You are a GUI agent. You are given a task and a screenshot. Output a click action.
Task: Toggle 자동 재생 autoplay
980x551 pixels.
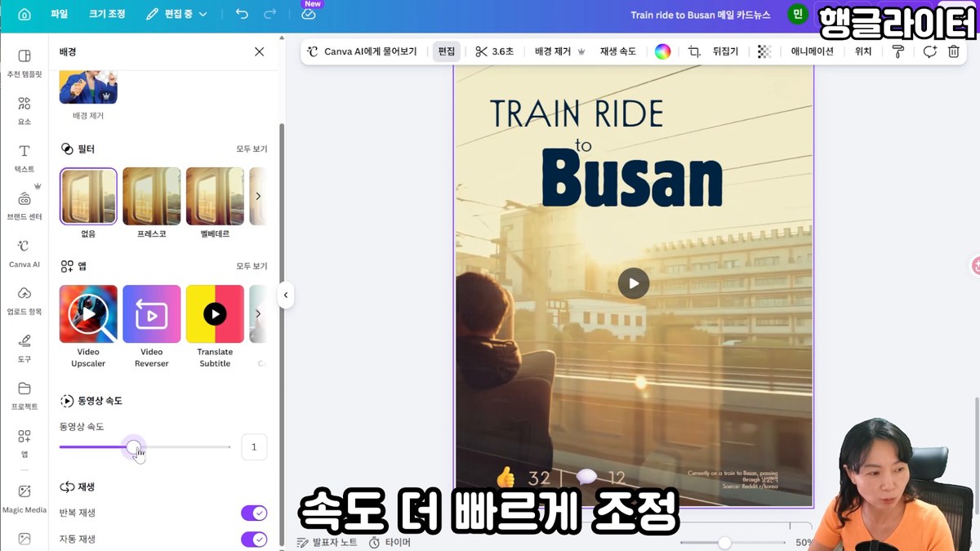[x=254, y=539]
